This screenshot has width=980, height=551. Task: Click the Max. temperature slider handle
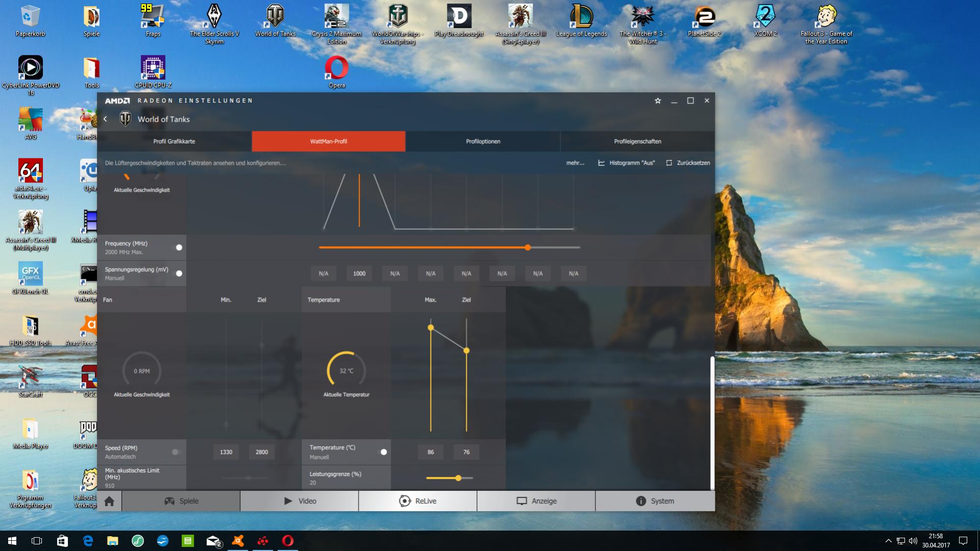[x=431, y=327]
